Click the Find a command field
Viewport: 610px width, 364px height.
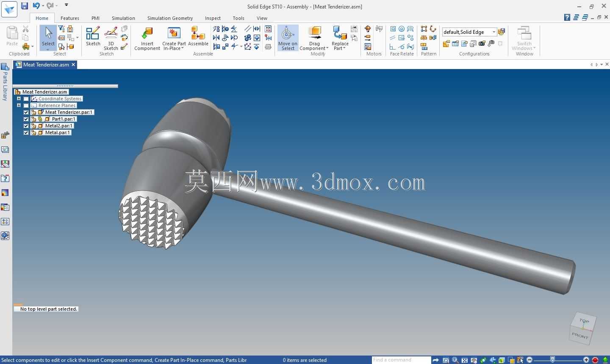401,360
